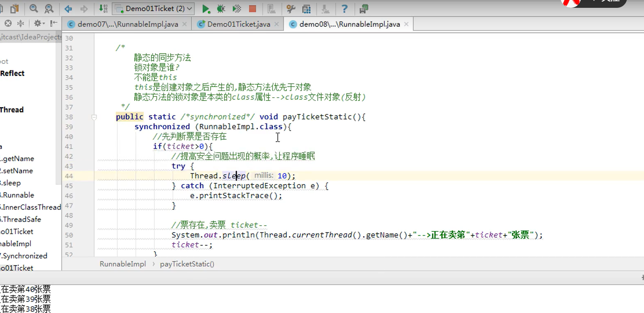Click the Build project icon
This screenshot has height=313, width=644.
(x=103, y=8)
